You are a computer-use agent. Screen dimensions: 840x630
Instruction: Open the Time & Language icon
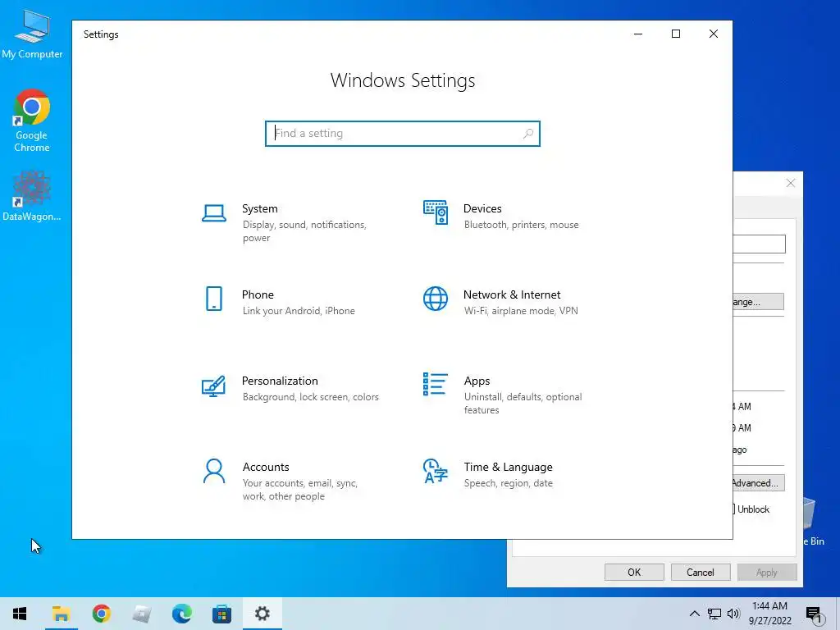(x=435, y=471)
